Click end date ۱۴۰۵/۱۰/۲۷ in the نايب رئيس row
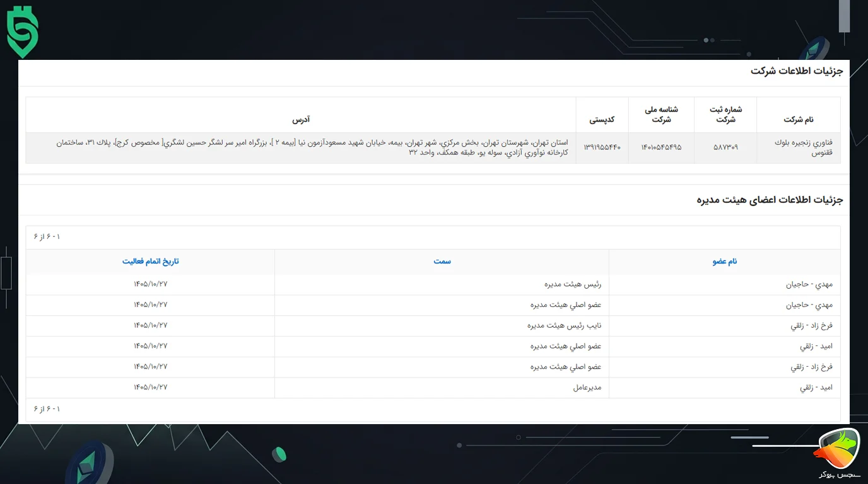The width and height of the screenshot is (868, 484). (151, 326)
